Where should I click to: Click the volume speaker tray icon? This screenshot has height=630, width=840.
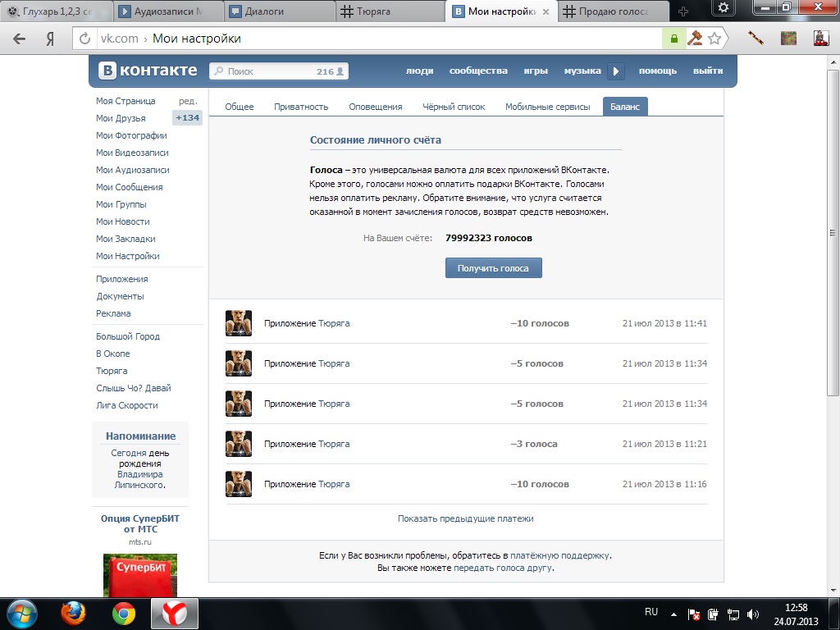click(x=753, y=614)
